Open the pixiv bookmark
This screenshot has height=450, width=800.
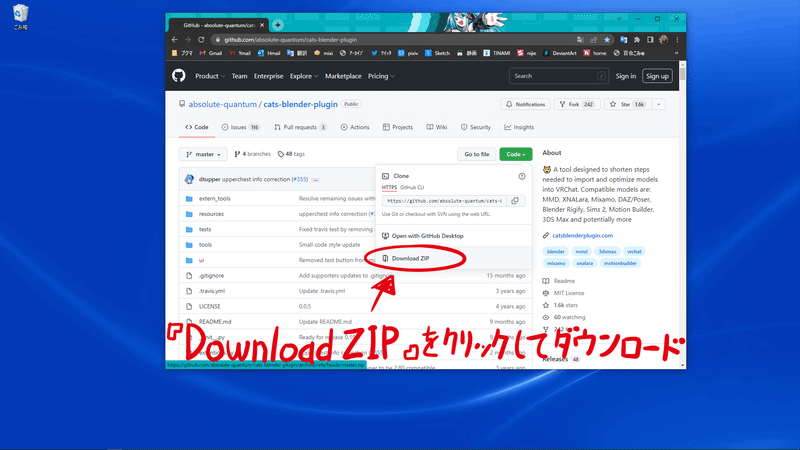[408, 53]
